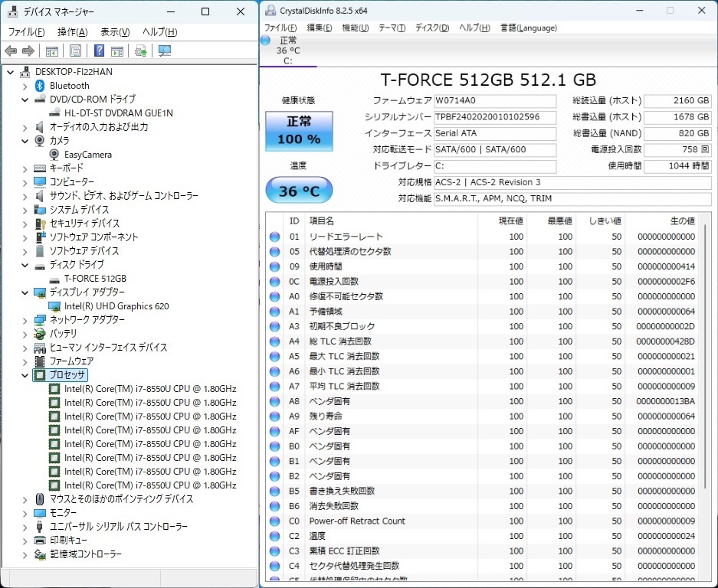Image resolution: width=718 pixels, height=588 pixels.
Task: Collapse the プロセッサ category
Action: [x=25, y=375]
